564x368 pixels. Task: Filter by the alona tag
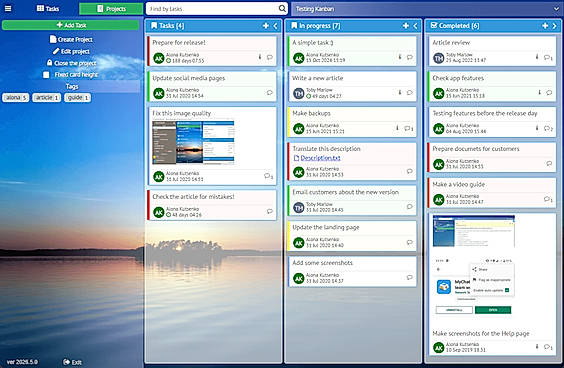pos(15,97)
